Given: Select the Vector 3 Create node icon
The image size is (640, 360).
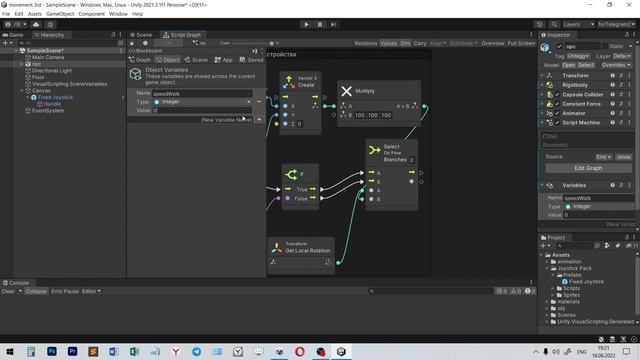Looking at the screenshot, I should point(289,82).
